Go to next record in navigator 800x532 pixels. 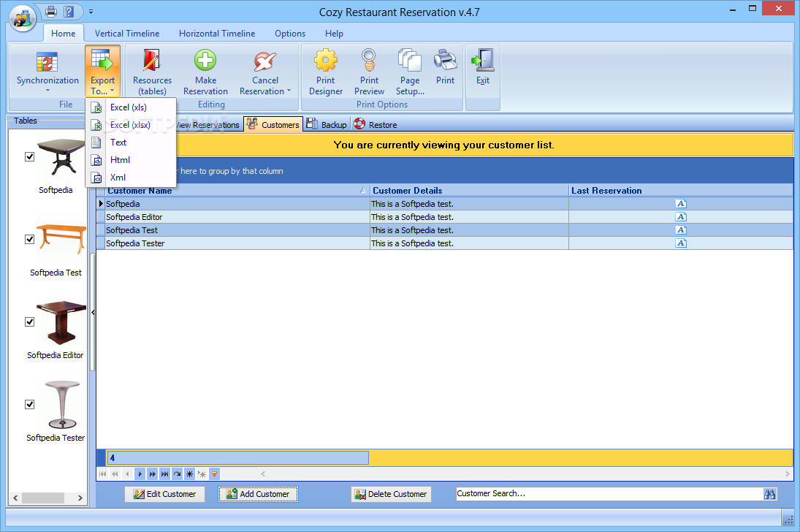pyautogui.click(x=140, y=474)
